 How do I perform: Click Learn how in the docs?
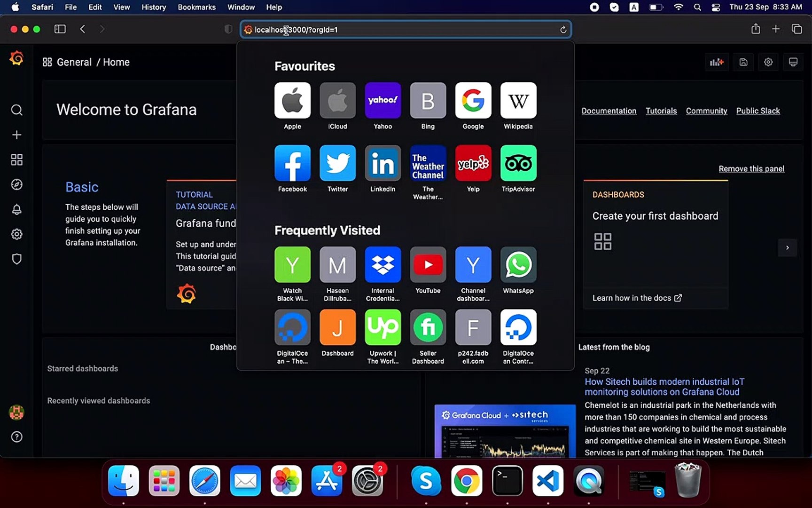point(637,298)
